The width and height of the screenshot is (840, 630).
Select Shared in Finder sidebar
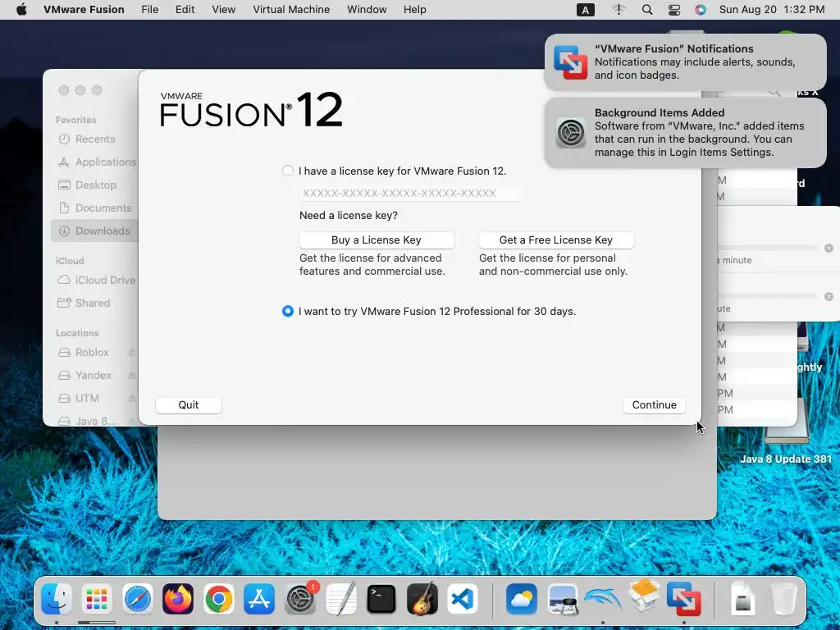pyautogui.click(x=84, y=304)
